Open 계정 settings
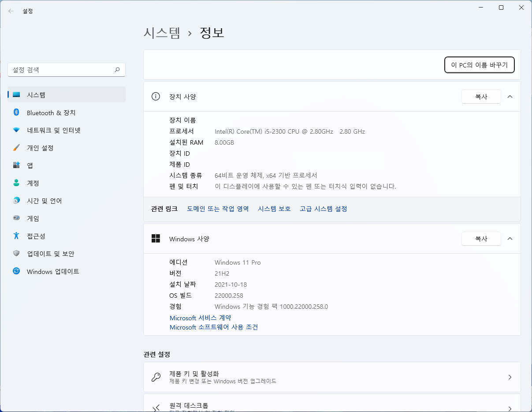Viewport: 532px width, 412px height. (67, 183)
